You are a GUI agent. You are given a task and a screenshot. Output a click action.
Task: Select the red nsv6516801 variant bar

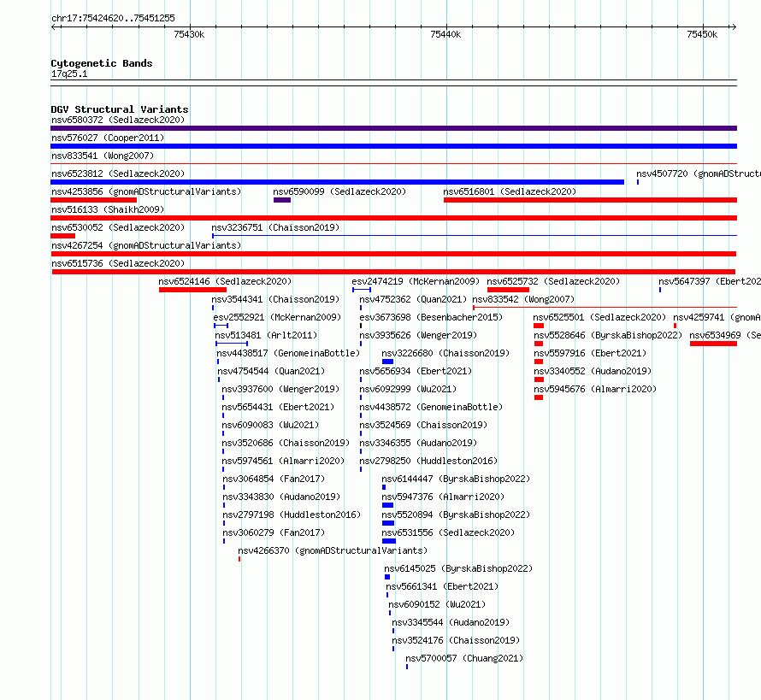coord(590,200)
